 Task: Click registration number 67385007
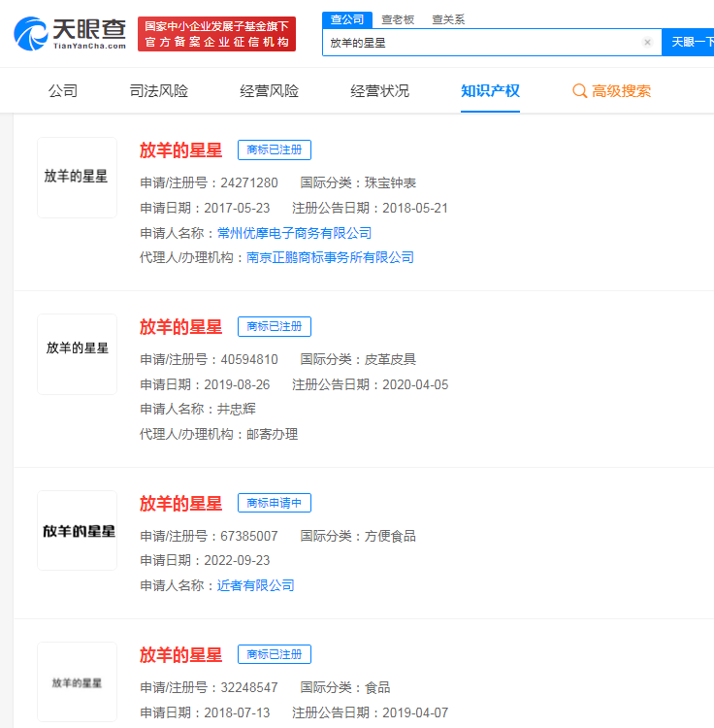click(x=249, y=536)
